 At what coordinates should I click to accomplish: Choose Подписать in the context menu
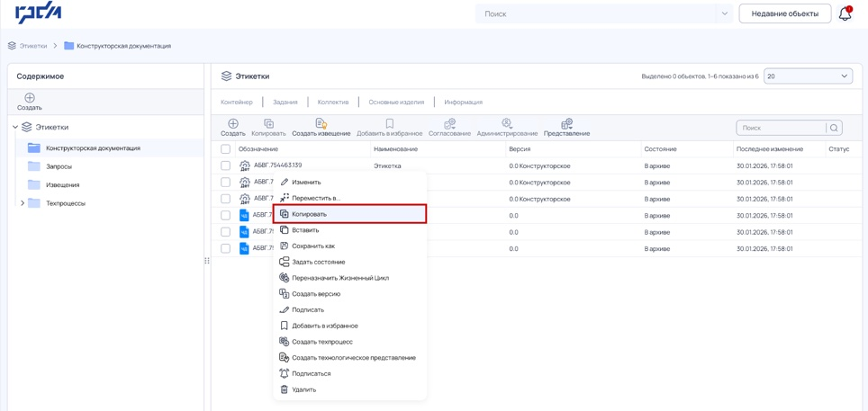tap(350, 309)
